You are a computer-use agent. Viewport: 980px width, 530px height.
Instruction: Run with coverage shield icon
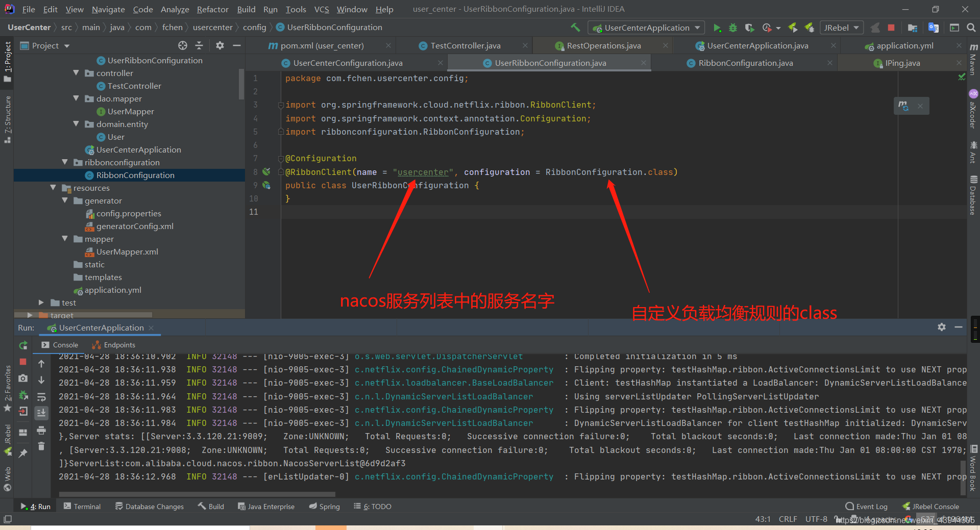click(749, 28)
